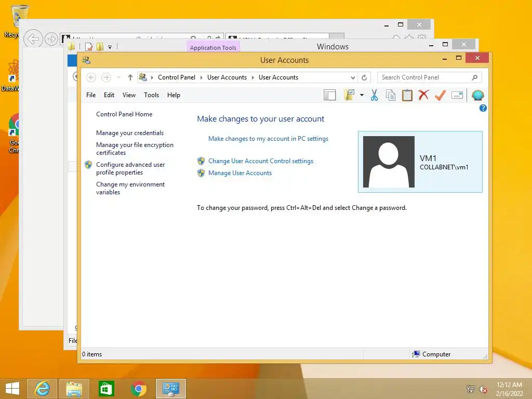
Task: Click the Copy toolbar icon
Action: [391, 96]
